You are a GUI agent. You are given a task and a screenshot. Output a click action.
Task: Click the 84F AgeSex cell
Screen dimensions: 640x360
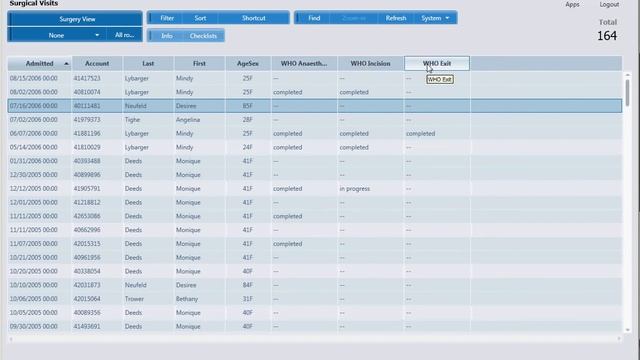pos(248,285)
